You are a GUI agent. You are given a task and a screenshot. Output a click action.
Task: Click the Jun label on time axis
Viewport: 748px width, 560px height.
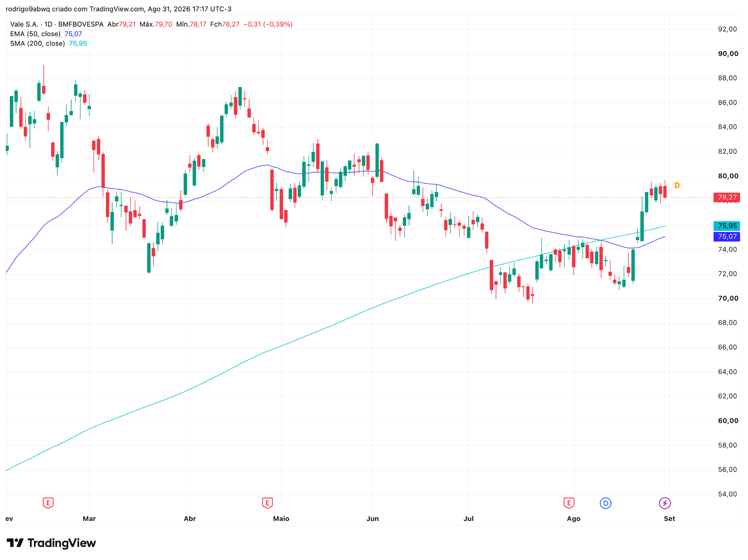(x=373, y=518)
